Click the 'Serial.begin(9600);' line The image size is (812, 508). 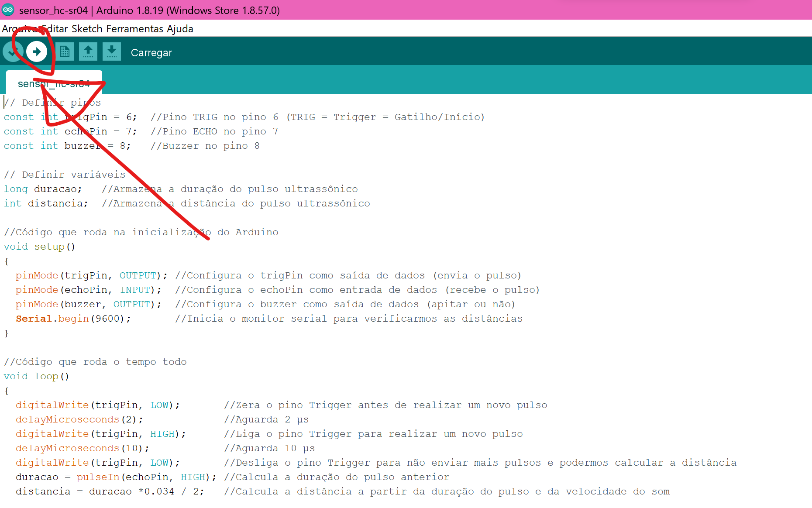click(73, 319)
